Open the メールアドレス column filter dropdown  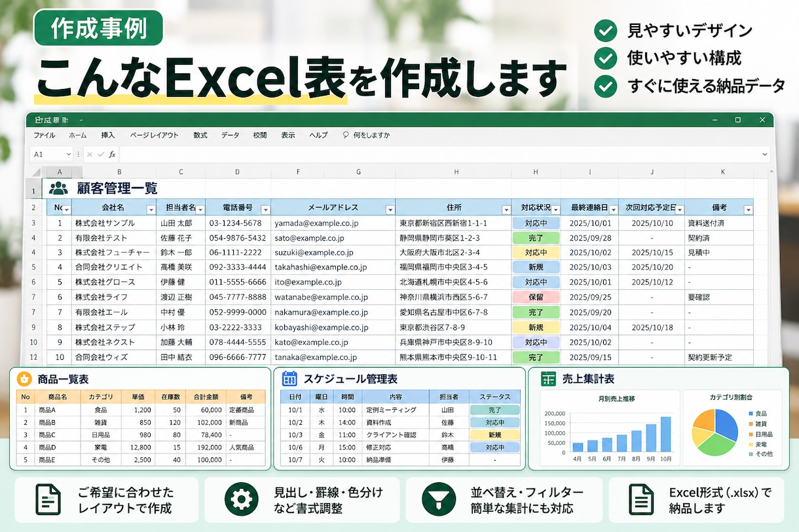pos(390,209)
